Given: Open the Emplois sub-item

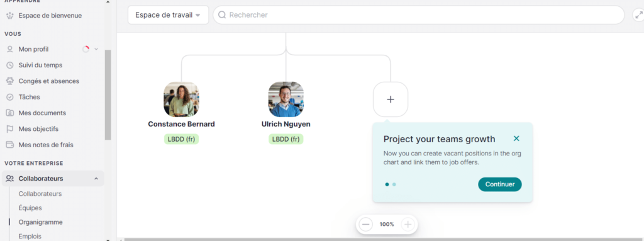Looking at the screenshot, I should click(x=30, y=237).
